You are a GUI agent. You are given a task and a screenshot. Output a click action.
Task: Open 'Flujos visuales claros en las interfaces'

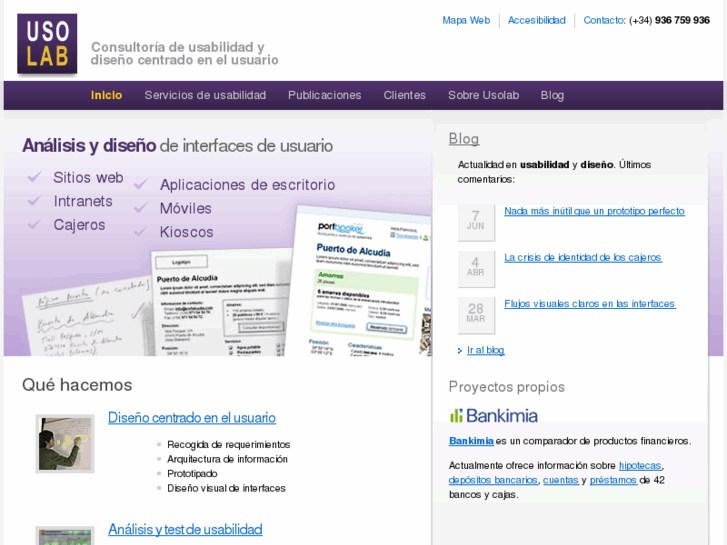[589, 304]
